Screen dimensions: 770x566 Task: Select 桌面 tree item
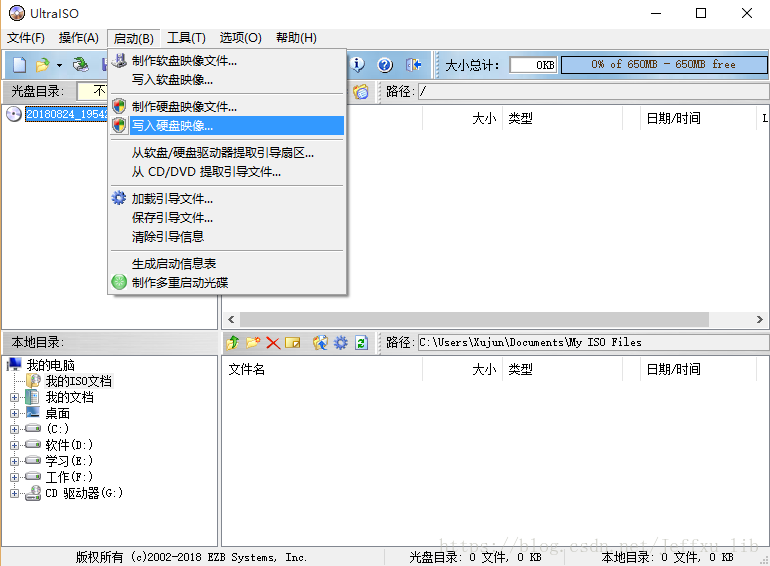(x=57, y=413)
